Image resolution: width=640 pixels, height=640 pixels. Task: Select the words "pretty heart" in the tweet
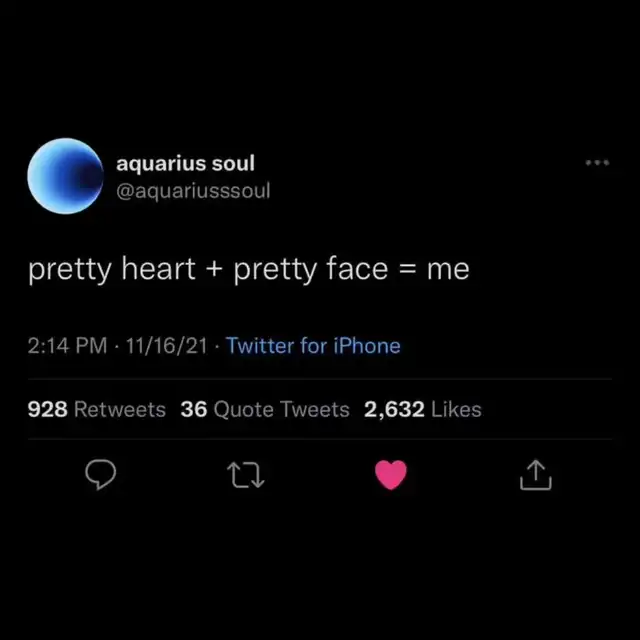click(x=112, y=269)
